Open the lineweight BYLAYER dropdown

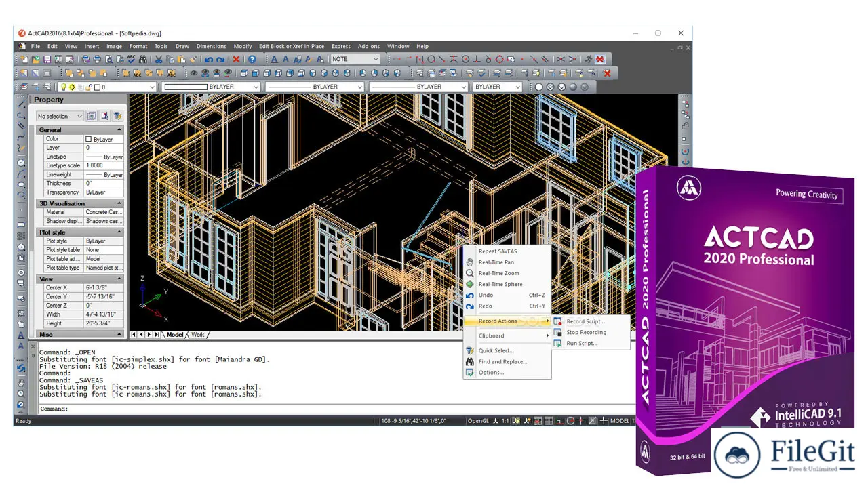click(418, 87)
